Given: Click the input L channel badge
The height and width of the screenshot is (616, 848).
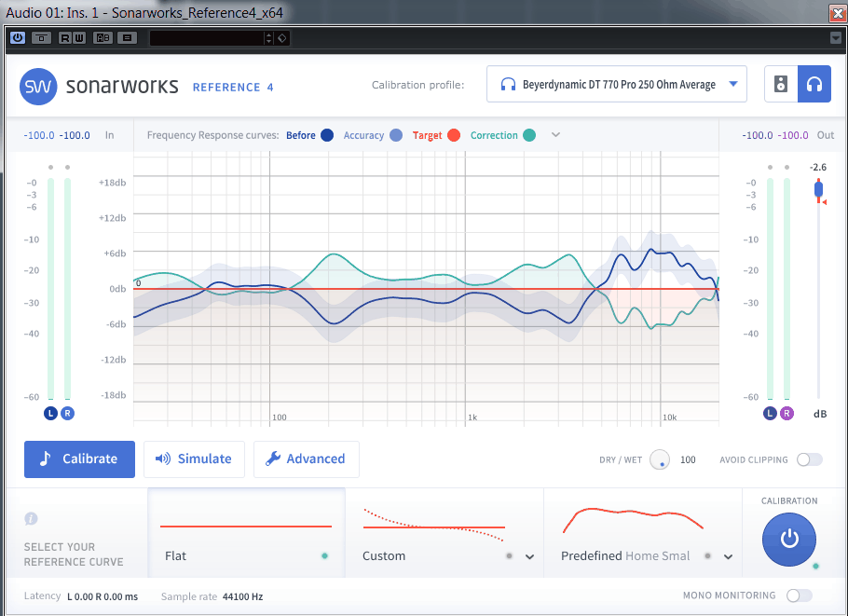Looking at the screenshot, I should click(x=50, y=413).
